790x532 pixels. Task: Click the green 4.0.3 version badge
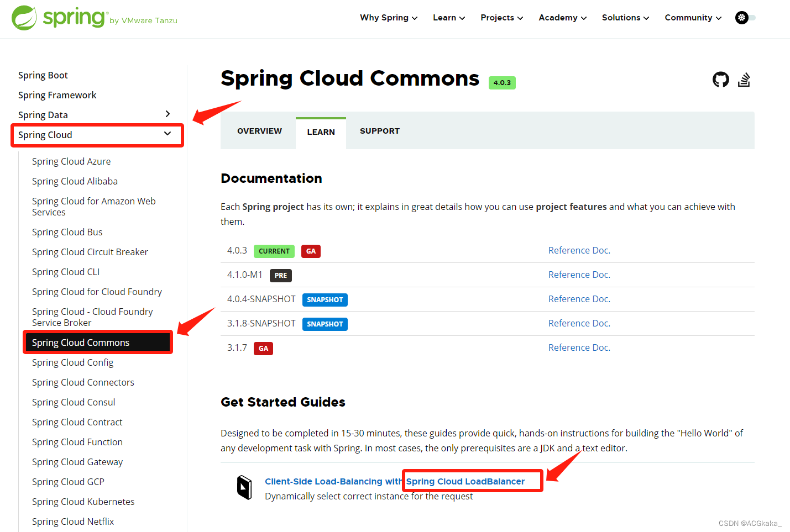click(x=502, y=82)
